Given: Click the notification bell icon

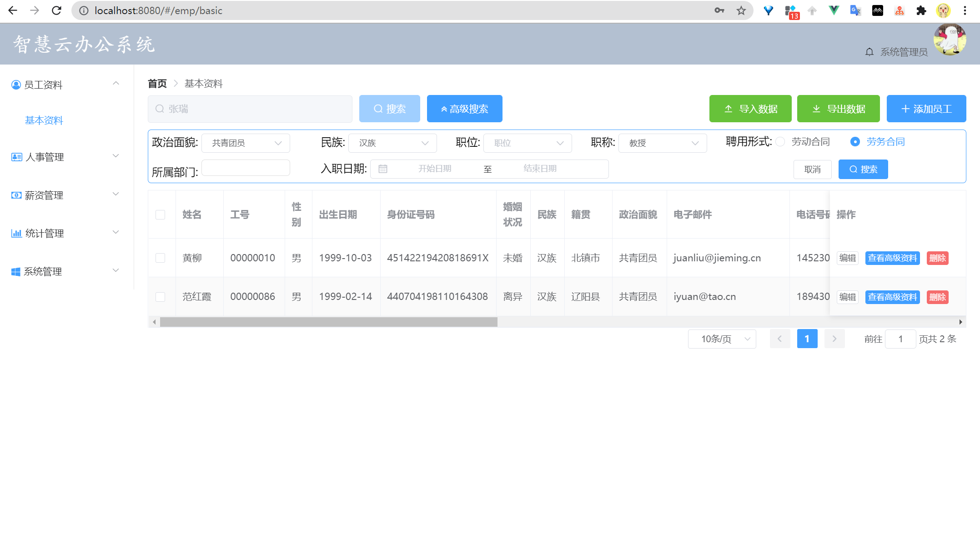Looking at the screenshot, I should 869,52.
